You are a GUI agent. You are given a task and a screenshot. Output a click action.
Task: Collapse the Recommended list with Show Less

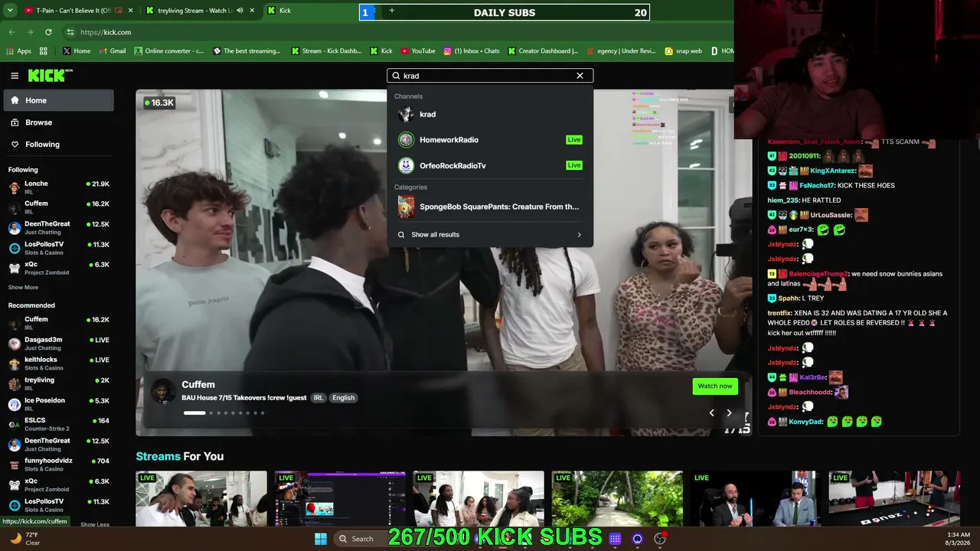pyautogui.click(x=95, y=524)
